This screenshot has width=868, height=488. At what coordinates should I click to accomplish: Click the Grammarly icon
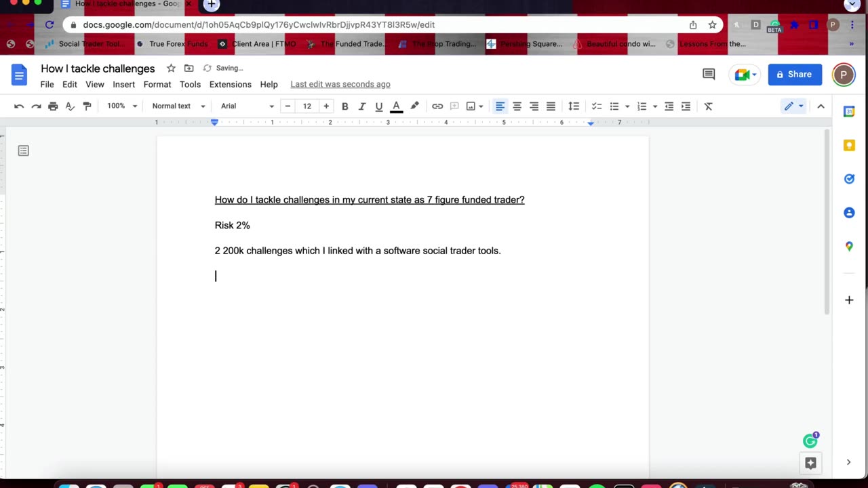(810, 441)
